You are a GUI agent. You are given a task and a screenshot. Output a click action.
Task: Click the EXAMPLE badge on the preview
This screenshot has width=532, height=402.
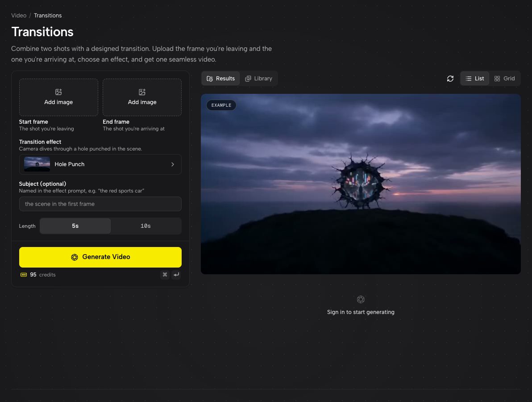coord(221,105)
